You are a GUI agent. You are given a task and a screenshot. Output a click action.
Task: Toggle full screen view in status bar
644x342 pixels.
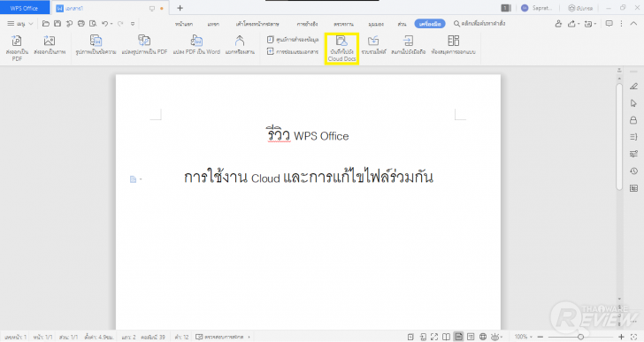coord(434,337)
